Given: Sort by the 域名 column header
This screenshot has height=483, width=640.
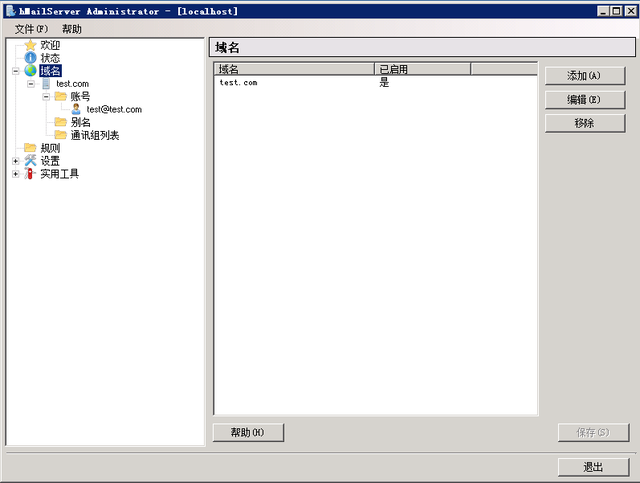Looking at the screenshot, I should 294,69.
